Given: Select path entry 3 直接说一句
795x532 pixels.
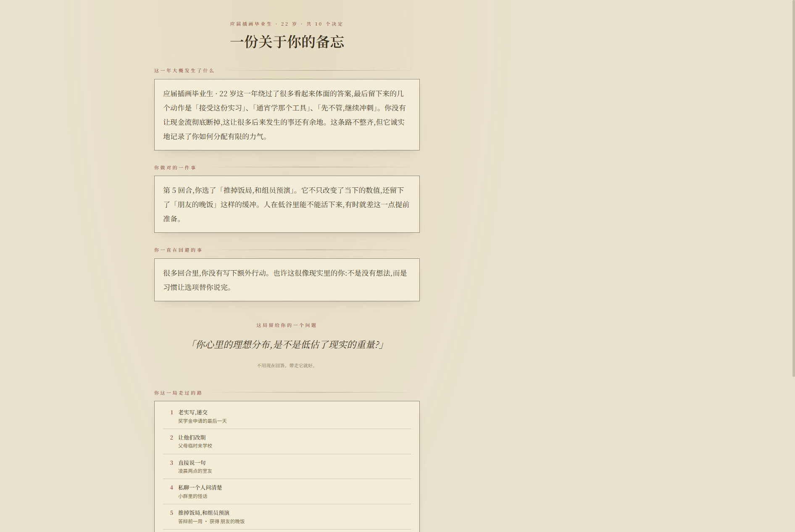Looking at the screenshot, I should (287, 466).
